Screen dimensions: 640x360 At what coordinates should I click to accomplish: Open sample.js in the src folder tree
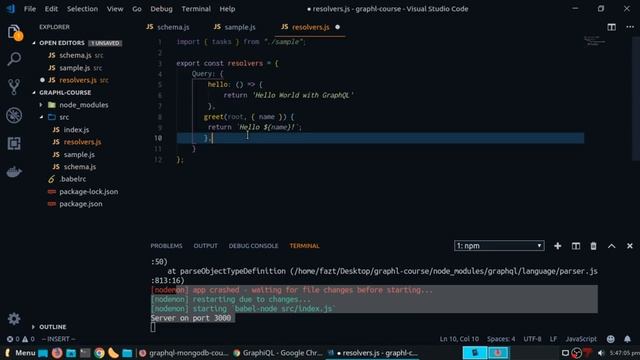(79, 155)
